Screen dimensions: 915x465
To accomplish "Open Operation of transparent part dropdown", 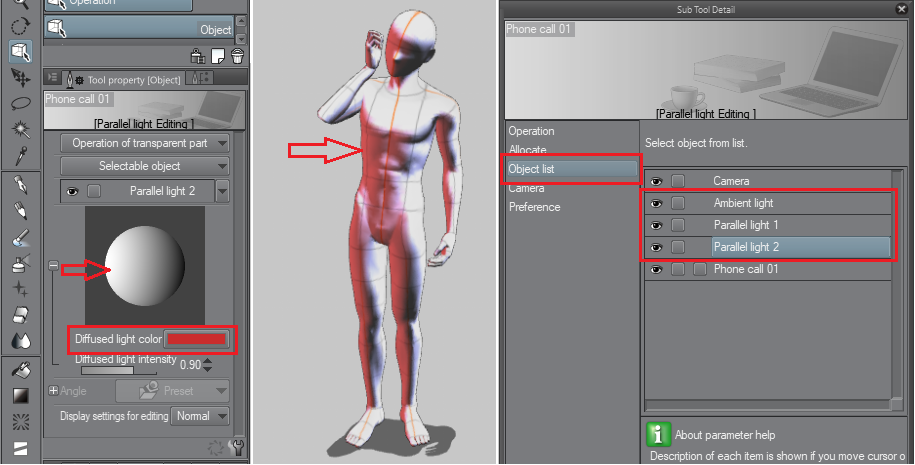I will (x=145, y=143).
